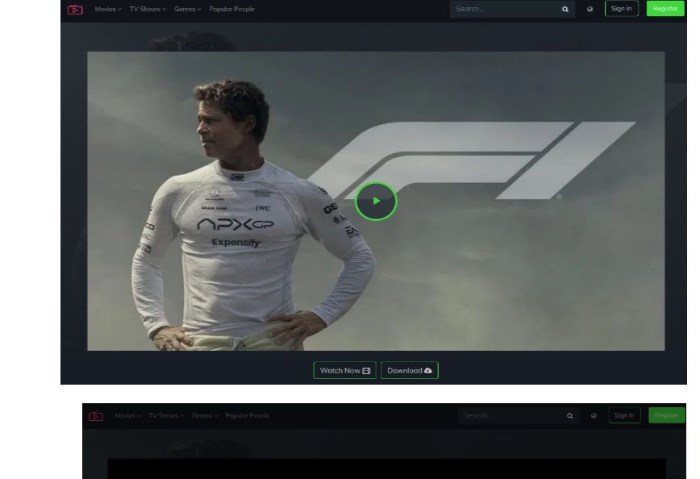Click Register in lower page navbar
The image size is (700, 479).
coord(667,416)
